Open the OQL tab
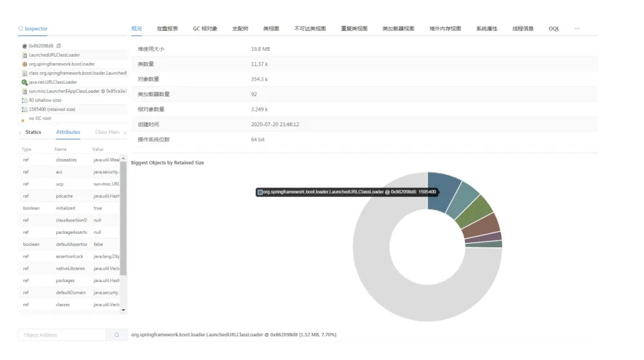Screen dimensions: 644x360 tap(554, 29)
